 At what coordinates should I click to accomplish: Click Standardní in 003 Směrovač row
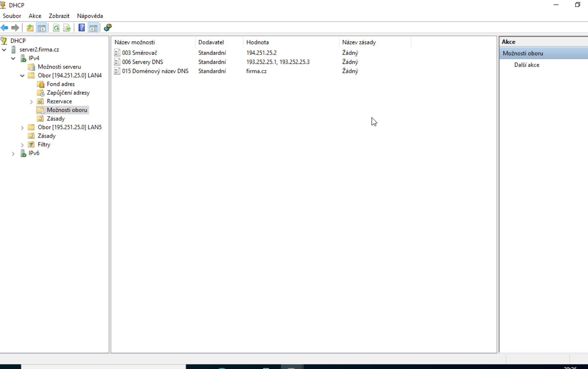pos(212,53)
